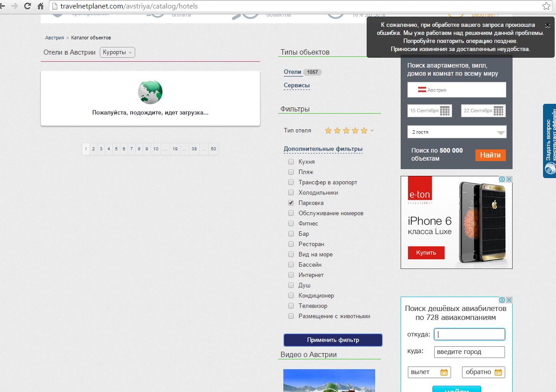The width and height of the screenshot is (556, 392).
Task: Tick the Бассейн filter checkbox
Action: 291,264
